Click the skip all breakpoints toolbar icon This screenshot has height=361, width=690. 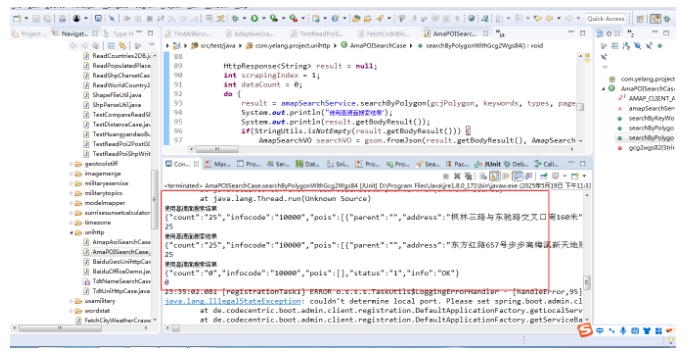click(112, 18)
